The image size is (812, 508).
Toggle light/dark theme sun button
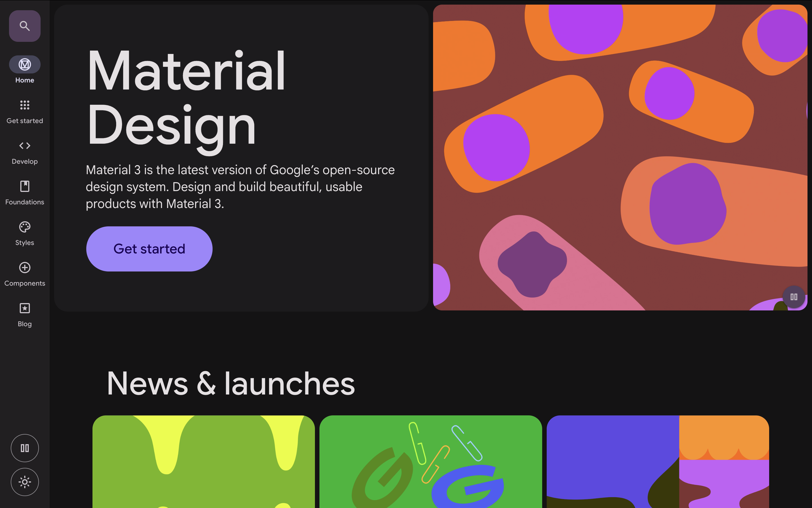click(x=24, y=482)
